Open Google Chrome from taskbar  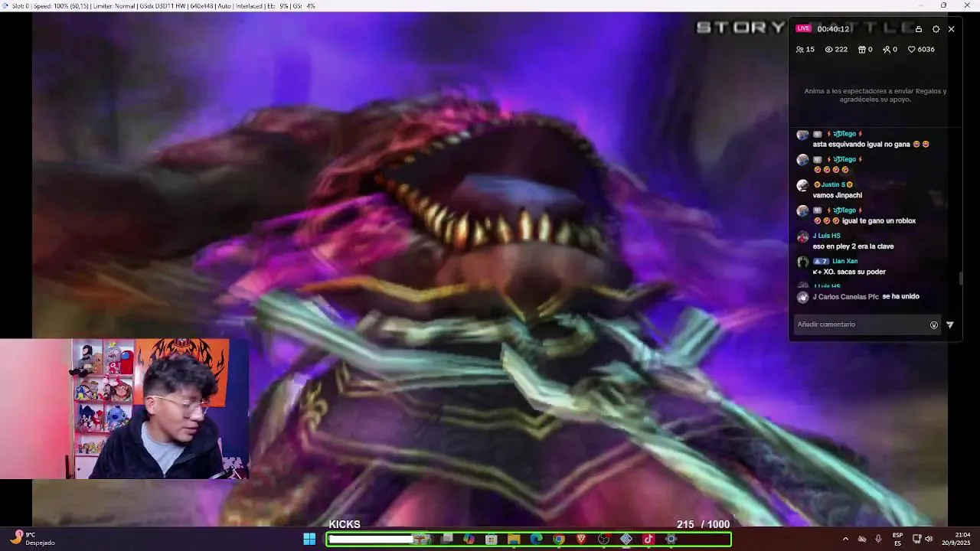[x=559, y=539]
